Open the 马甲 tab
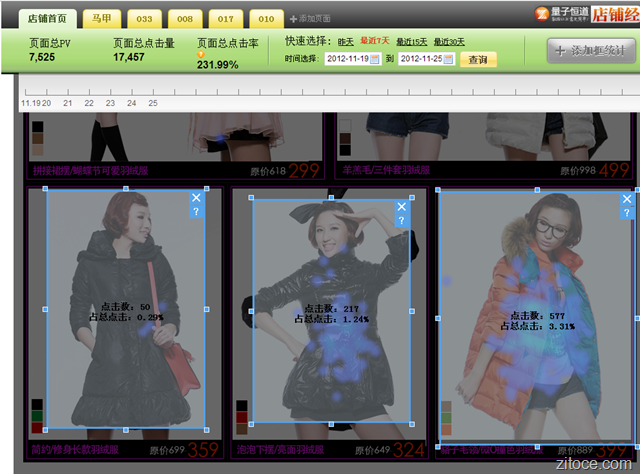This screenshot has width=640, height=474. (100, 18)
